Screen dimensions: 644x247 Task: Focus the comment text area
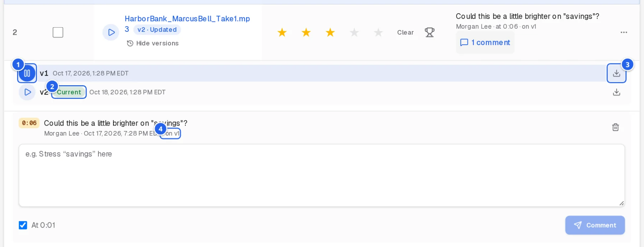point(322,175)
